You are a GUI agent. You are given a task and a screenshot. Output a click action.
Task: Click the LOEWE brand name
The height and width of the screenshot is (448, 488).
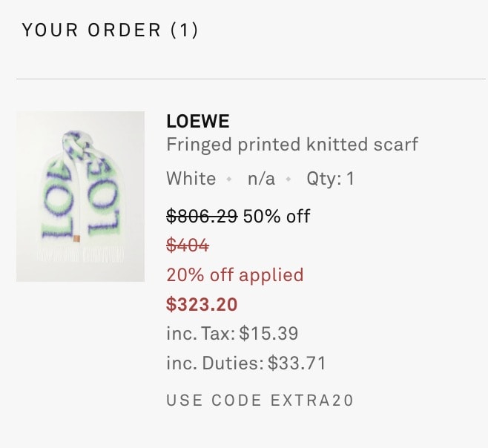tap(198, 121)
